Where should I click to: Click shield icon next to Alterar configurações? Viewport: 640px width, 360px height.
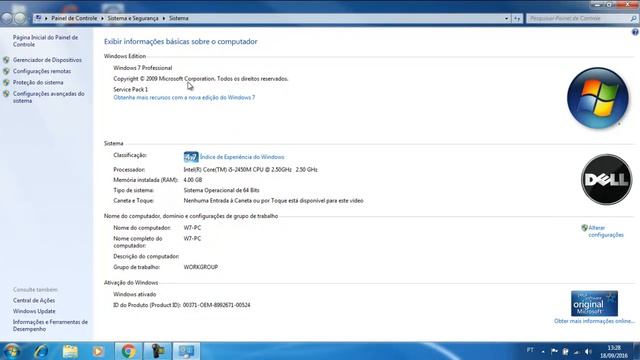pyautogui.click(x=584, y=228)
